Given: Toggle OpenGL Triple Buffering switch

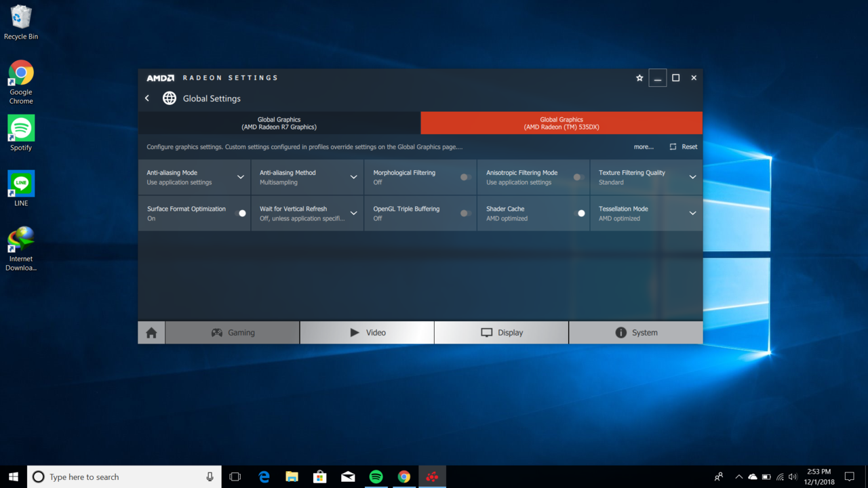Looking at the screenshot, I should coord(465,213).
